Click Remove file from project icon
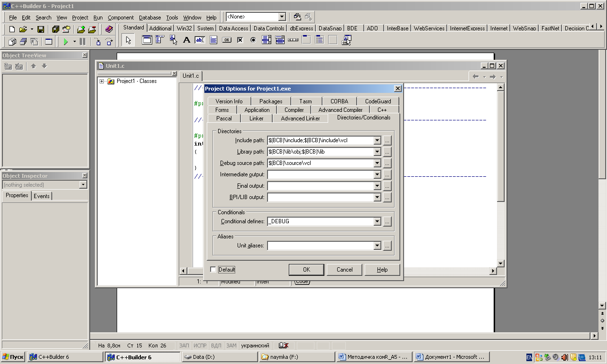The width and height of the screenshot is (607, 364). pyautogui.click(x=92, y=29)
